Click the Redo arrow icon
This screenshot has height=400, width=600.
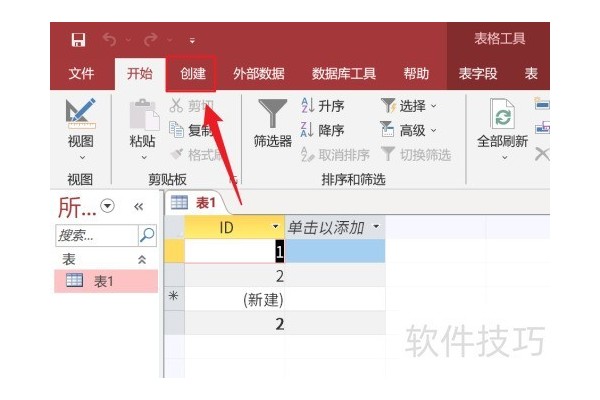click(x=151, y=39)
